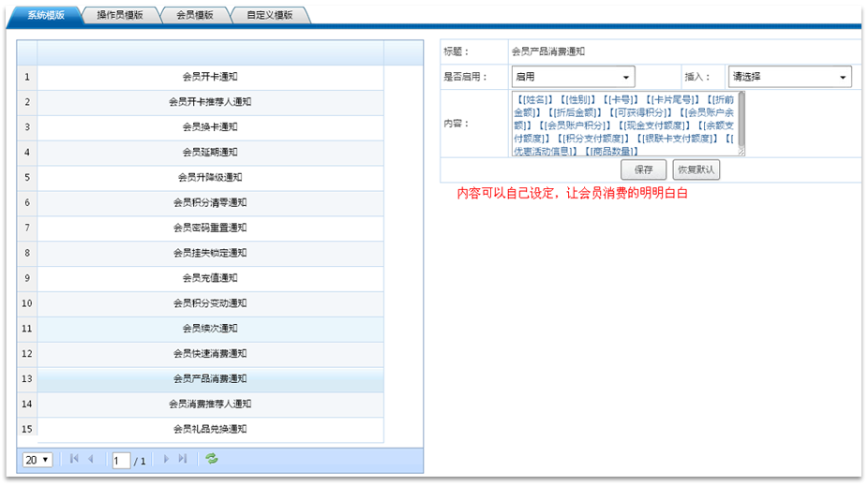
Task: Select row 会员产品消费通知
Action: [210, 378]
